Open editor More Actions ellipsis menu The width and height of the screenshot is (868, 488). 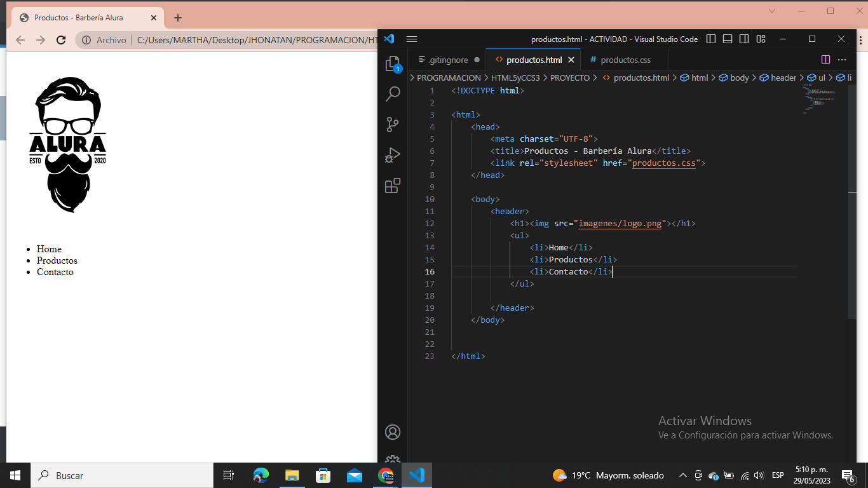[842, 60]
